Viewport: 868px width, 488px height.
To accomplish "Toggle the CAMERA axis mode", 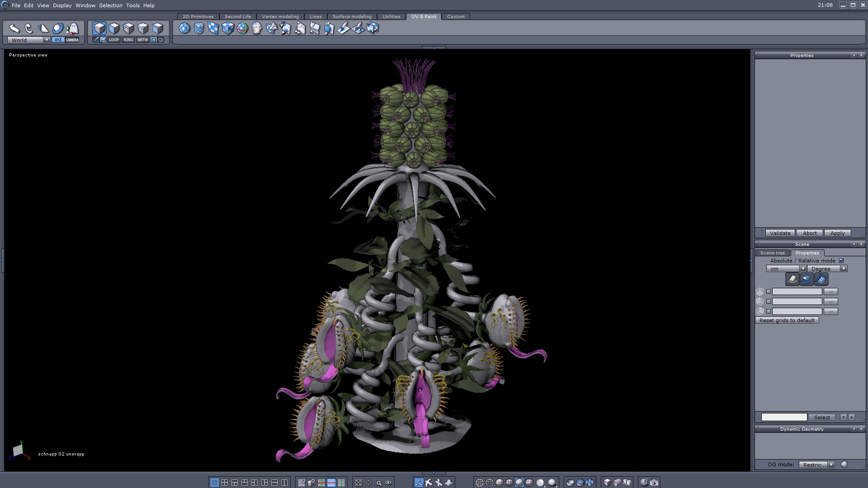I will pos(72,40).
